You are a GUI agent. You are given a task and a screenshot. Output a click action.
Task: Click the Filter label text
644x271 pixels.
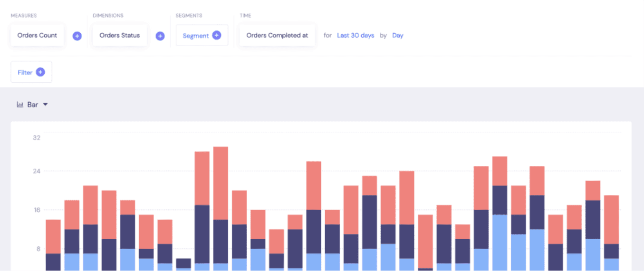pyautogui.click(x=25, y=72)
